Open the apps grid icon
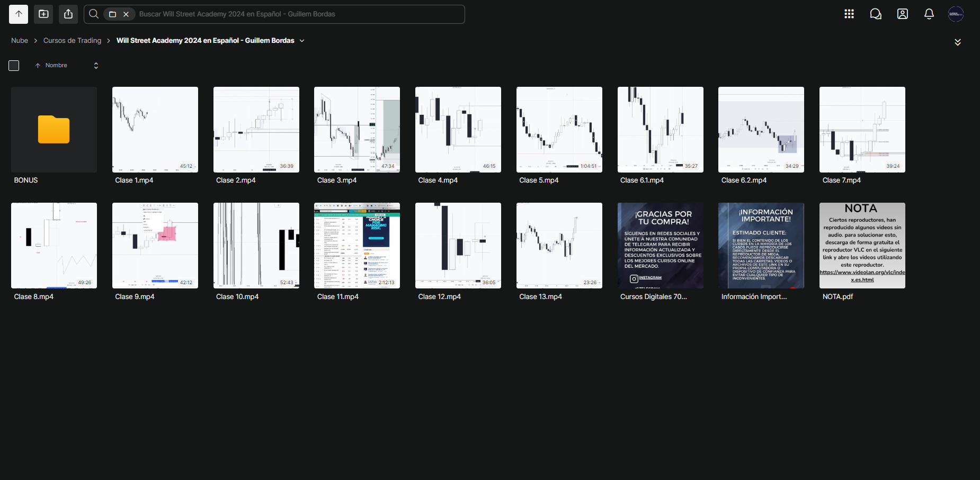 click(x=849, y=14)
